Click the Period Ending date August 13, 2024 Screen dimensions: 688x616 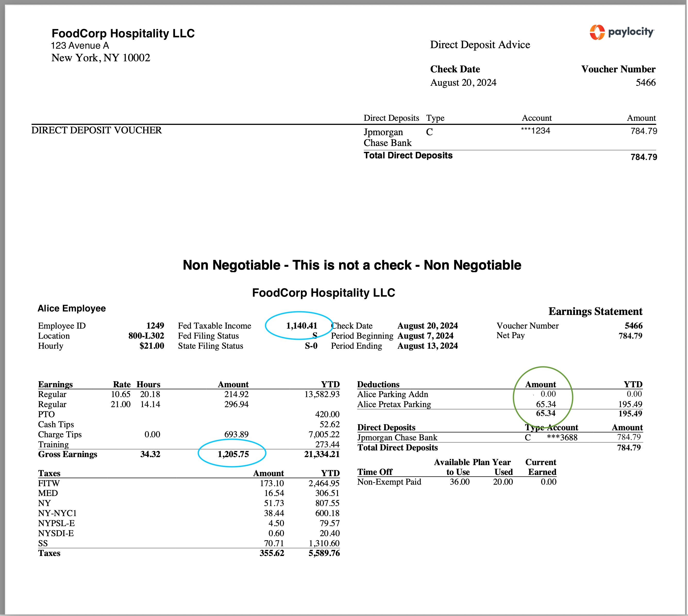coord(427,346)
